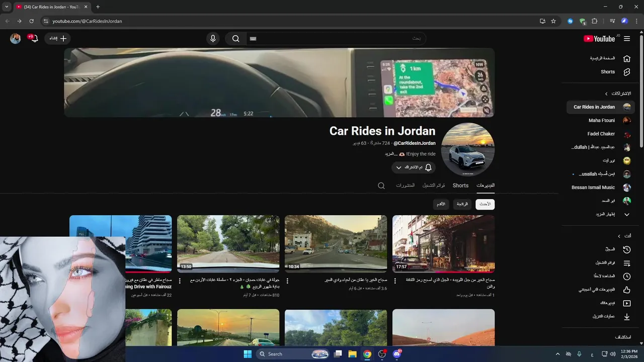Filter videos by Oldest chip
The height and width of the screenshot is (362, 644).
coord(441,204)
